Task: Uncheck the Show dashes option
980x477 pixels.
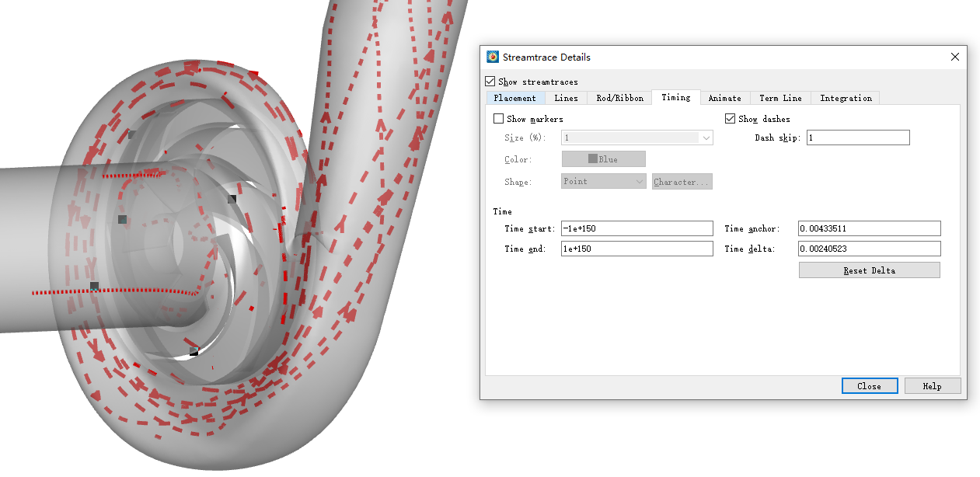Action: (x=731, y=119)
